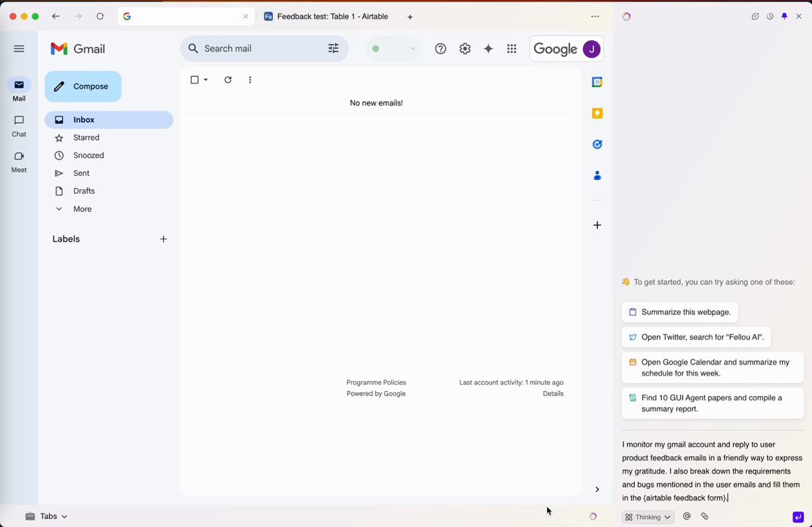Open Contacts side panel icon
The image size is (812, 527).
597,176
